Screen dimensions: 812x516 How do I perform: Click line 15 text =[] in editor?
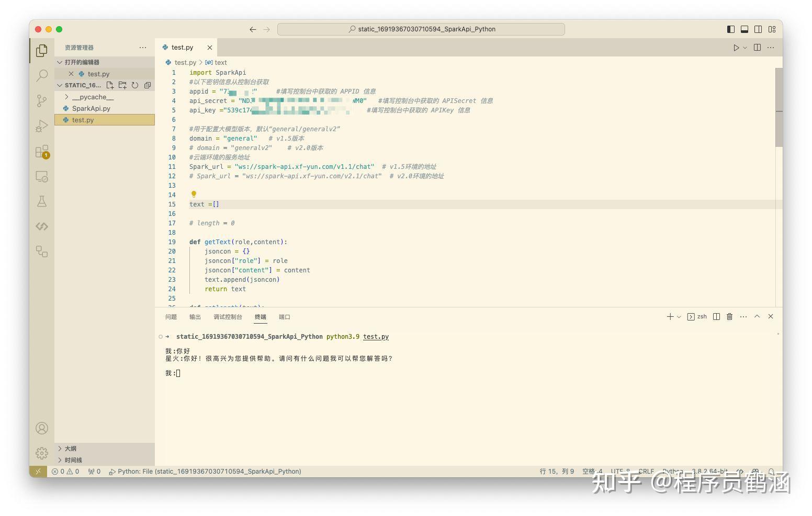pos(204,204)
